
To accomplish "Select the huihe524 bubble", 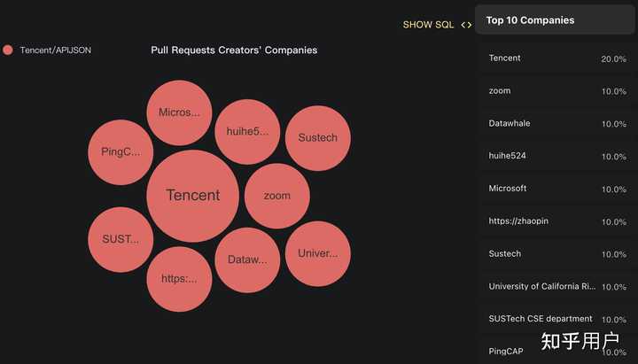I will point(247,132).
